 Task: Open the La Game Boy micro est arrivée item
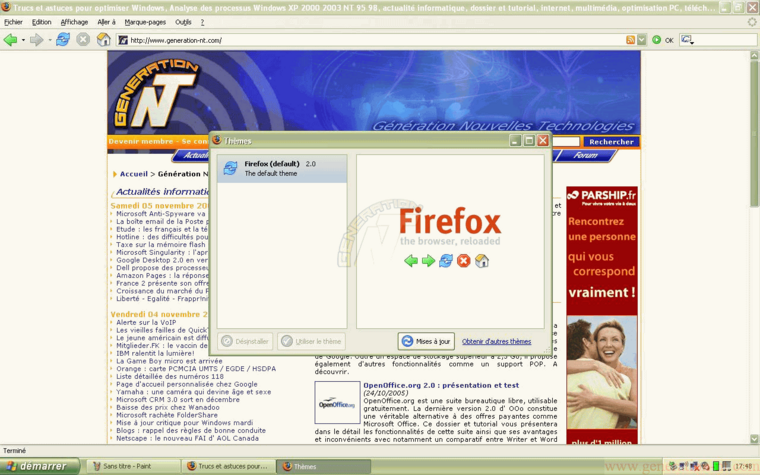tap(169, 361)
